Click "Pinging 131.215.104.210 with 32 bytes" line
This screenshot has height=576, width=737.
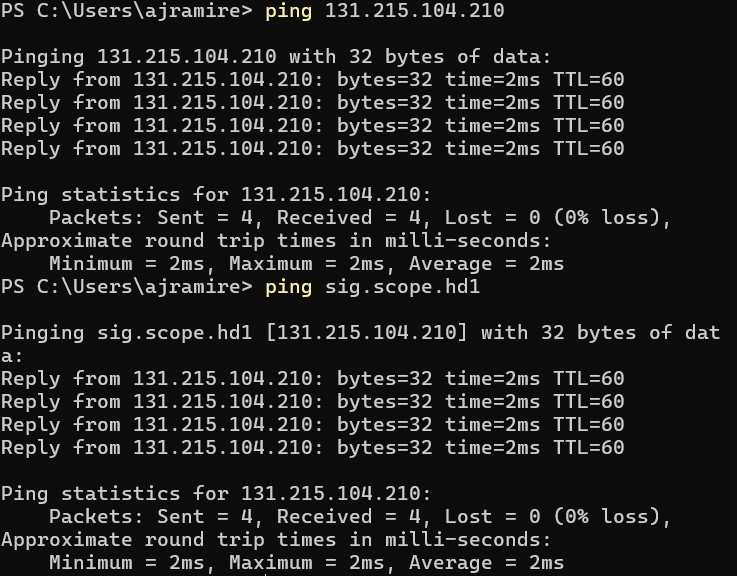click(276, 57)
